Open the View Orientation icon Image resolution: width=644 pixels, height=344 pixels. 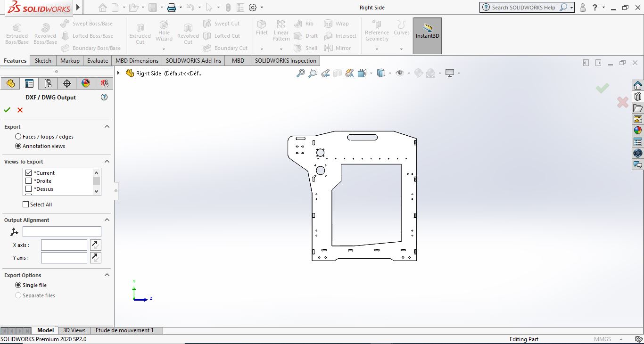[362, 73]
